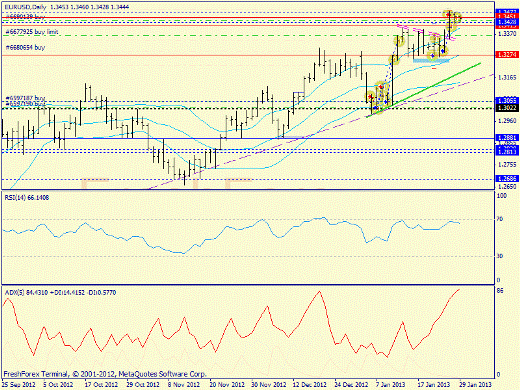
Task: Click the 1.2960 price scale value
Action: coord(507,121)
